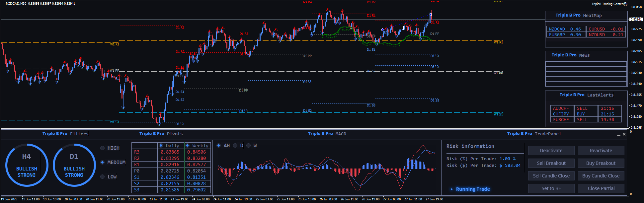Click the Sell Candle Close button

coord(551,176)
